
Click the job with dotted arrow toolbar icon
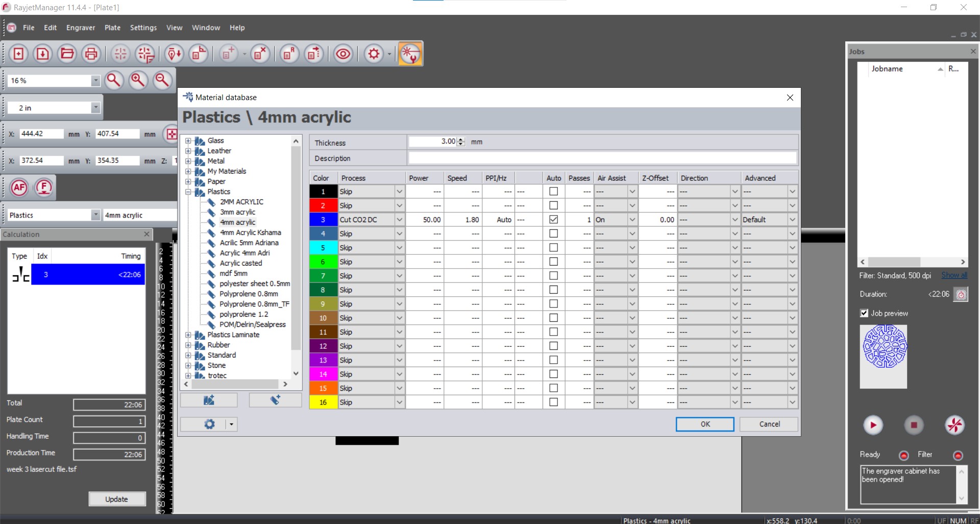pyautogui.click(x=314, y=54)
